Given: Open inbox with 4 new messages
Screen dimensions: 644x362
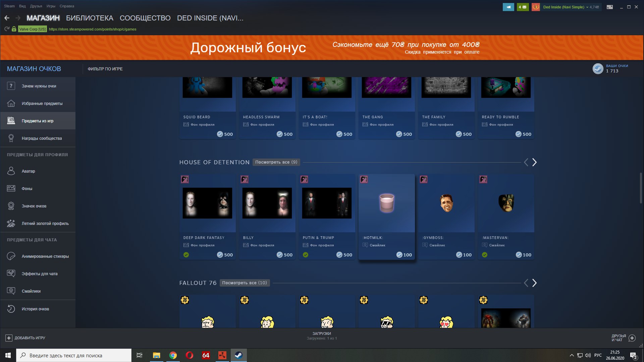Looking at the screenshot, I should tap(523, 7).
